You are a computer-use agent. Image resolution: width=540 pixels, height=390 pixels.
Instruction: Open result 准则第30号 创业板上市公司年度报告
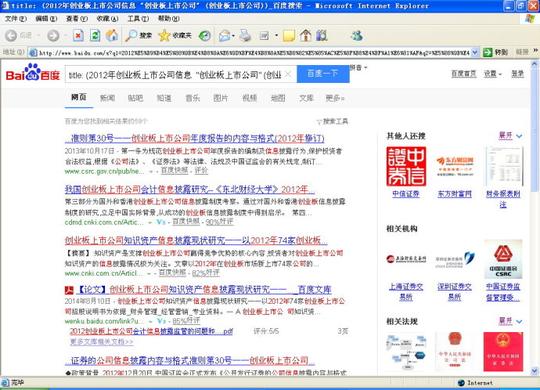click(x=195, y=138)
